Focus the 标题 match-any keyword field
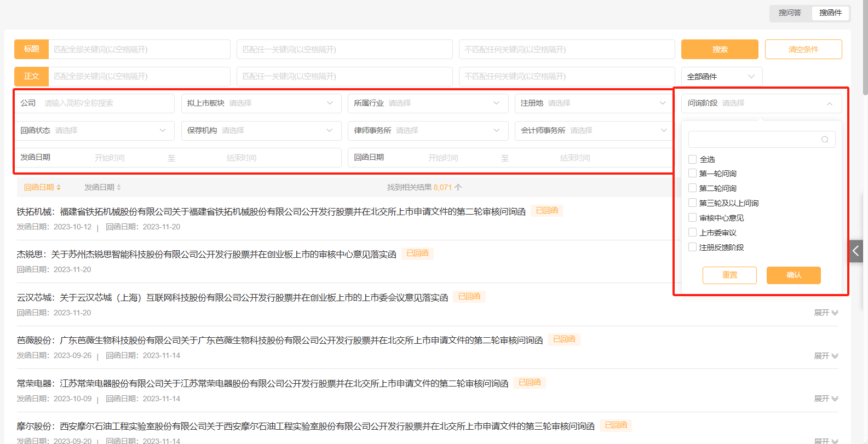The height and width of the screenshot is (444, 868). pyautogui.click(x=344, y=49)
